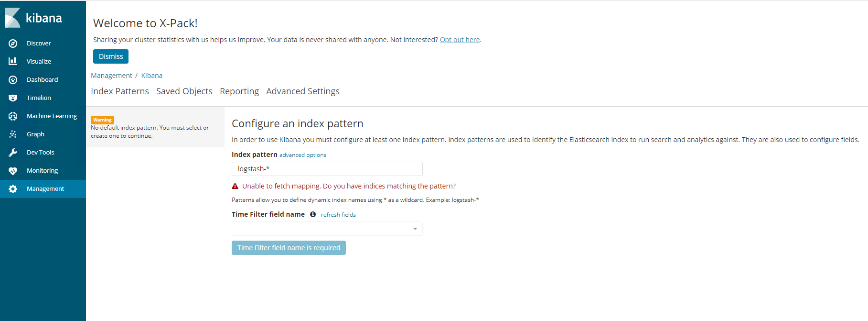Click the Management gear icon
Viewport: 868px width, 321px height.
(13, 189)
